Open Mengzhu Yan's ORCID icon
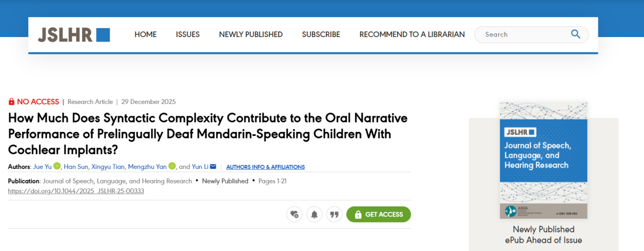Screen dimensions: 644x251 172,166
